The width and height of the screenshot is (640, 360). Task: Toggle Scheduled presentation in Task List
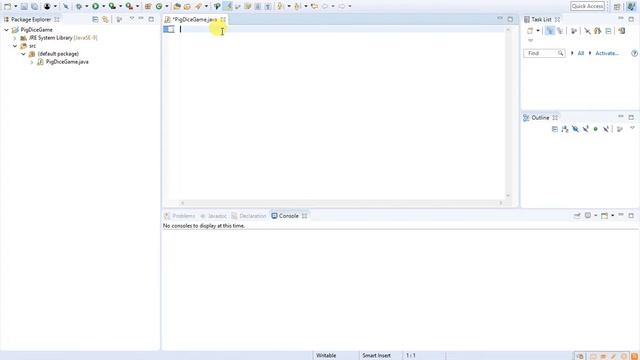click(x=560, y=31)
